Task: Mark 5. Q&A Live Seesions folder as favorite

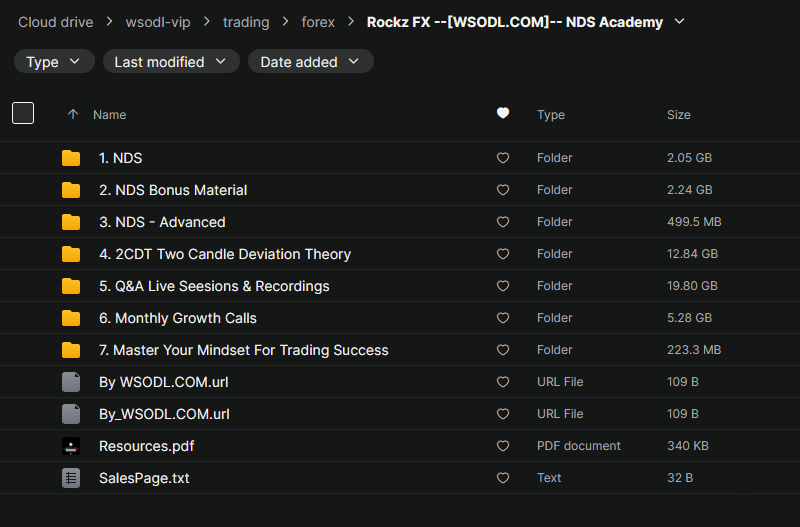Action: click(503, 286)
